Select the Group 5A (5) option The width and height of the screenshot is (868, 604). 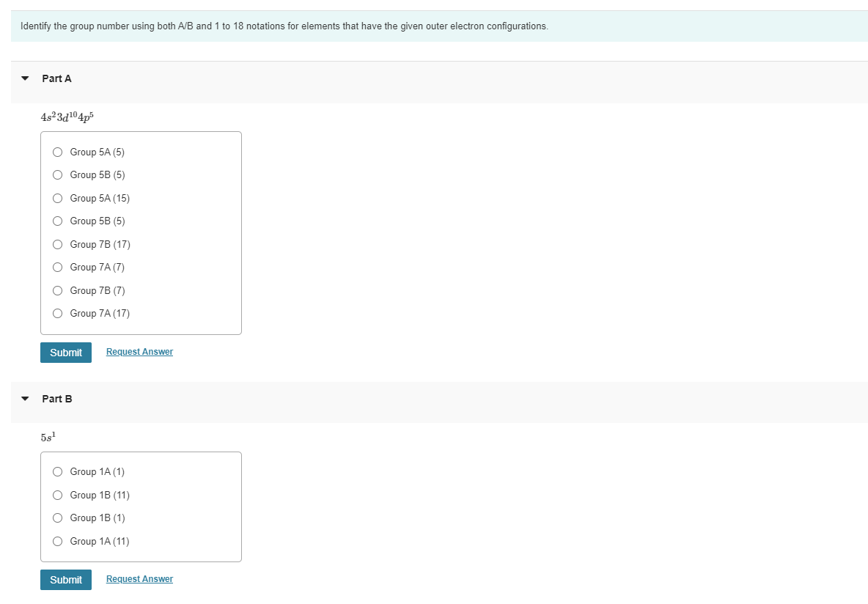click(x=57, y=152)
